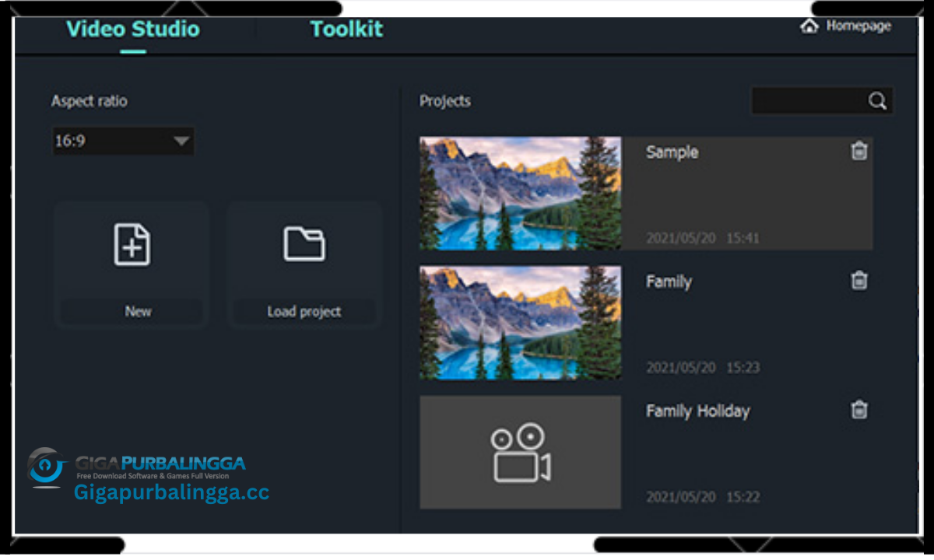This screenshot has height=560, width=934.
Task: Go to Homepage via the house icon
Action: click(x=809, y=26)
